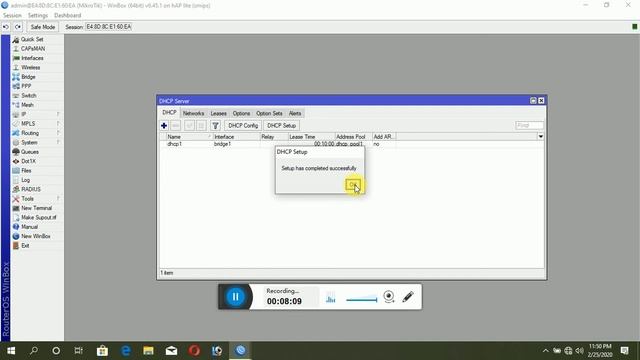Open Dot1X menu item
640x360 pixels.
[28, 161]
